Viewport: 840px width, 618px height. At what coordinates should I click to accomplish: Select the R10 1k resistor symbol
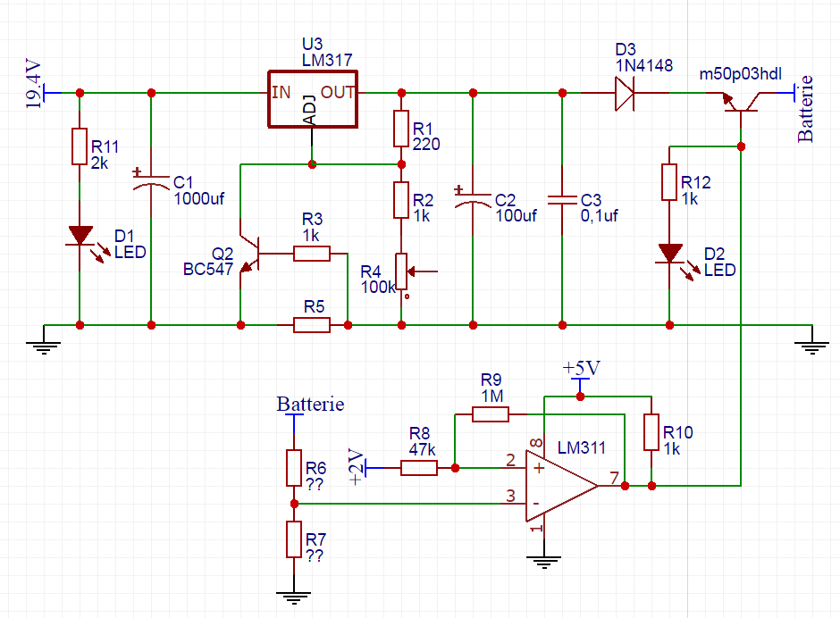(651, 432)
